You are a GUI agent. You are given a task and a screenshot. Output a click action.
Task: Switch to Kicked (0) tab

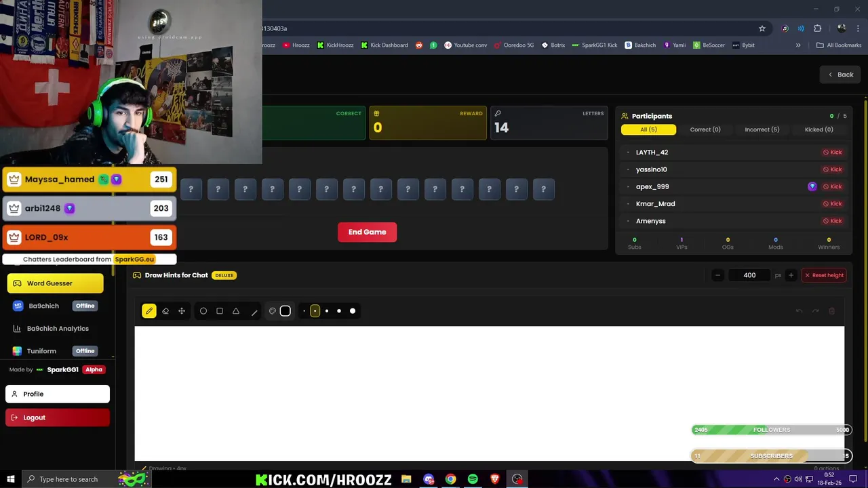[x=818, y=129]
